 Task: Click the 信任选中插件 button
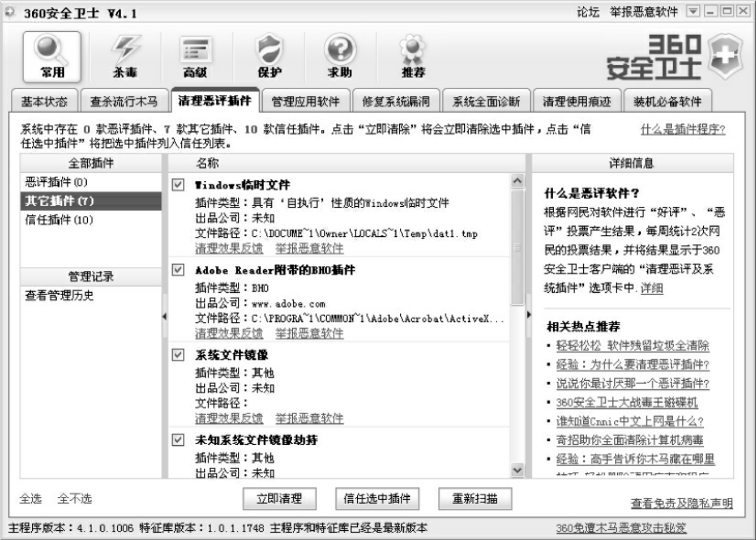[377, 499]
